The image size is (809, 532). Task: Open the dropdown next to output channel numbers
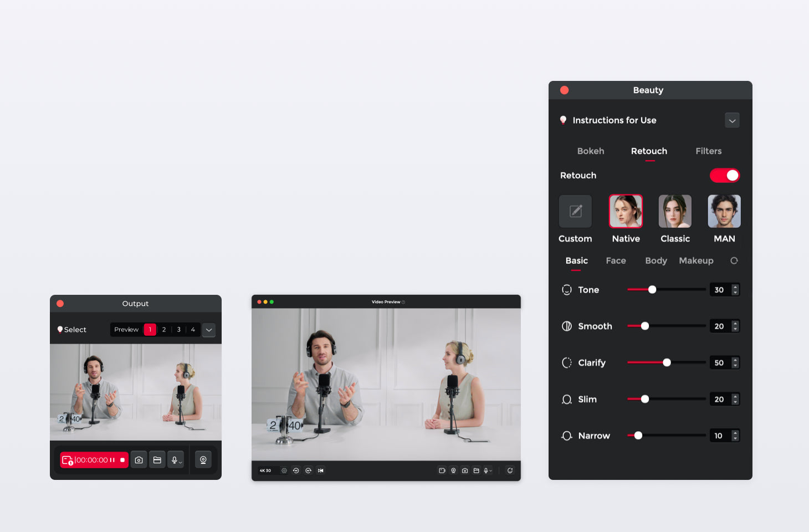(x=209, y=330)
